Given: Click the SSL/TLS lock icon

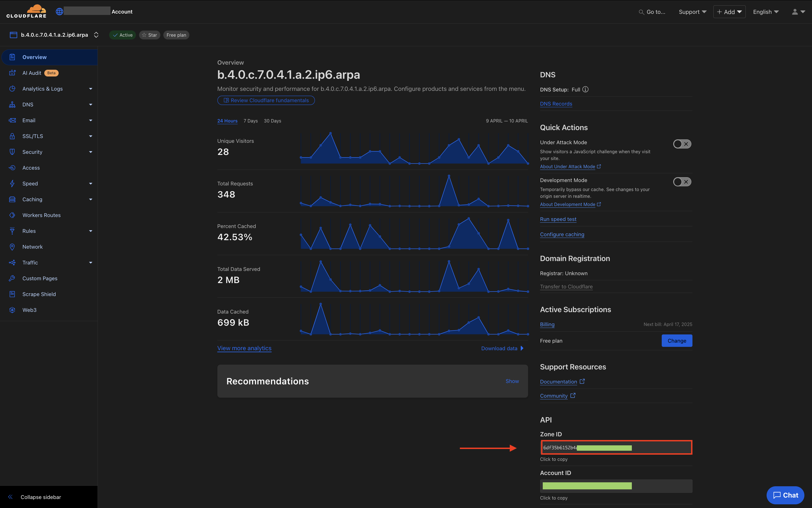Looking at the screenshot, I should 12,136.
